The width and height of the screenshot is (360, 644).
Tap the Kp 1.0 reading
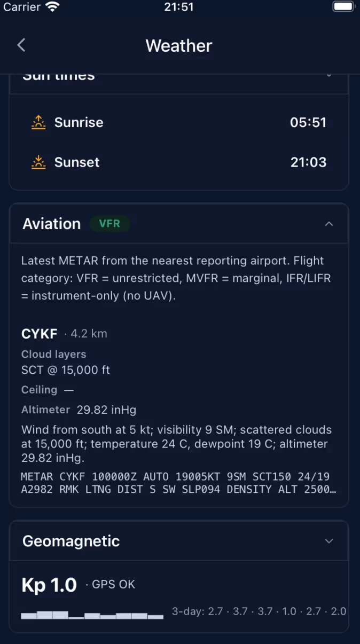pos(49,585)
